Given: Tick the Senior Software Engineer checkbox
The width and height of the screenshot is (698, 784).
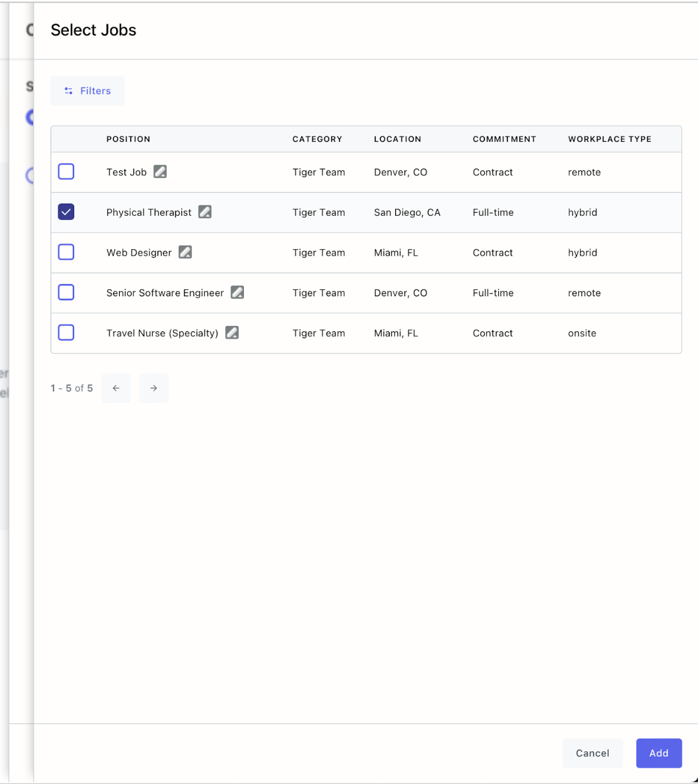Looking at the screenshot, I should coord(66,292).
